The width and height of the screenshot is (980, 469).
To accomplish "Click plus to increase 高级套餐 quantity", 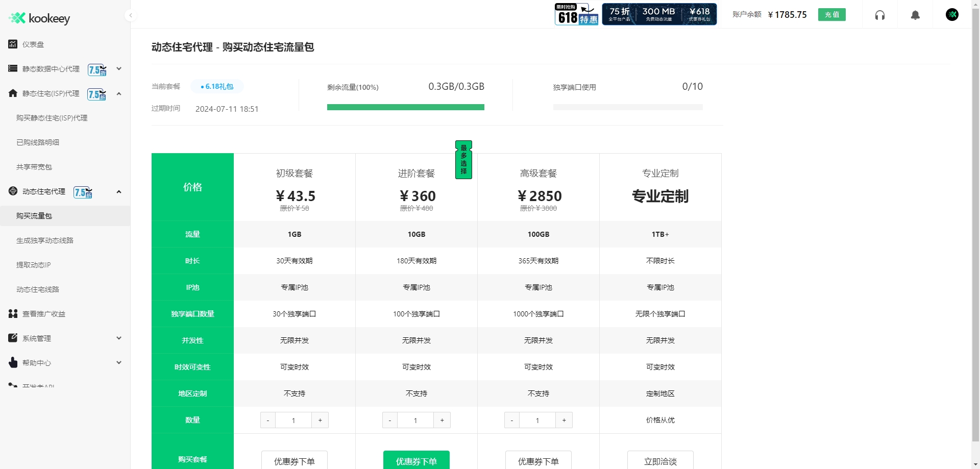I will [x=563, y=419].
